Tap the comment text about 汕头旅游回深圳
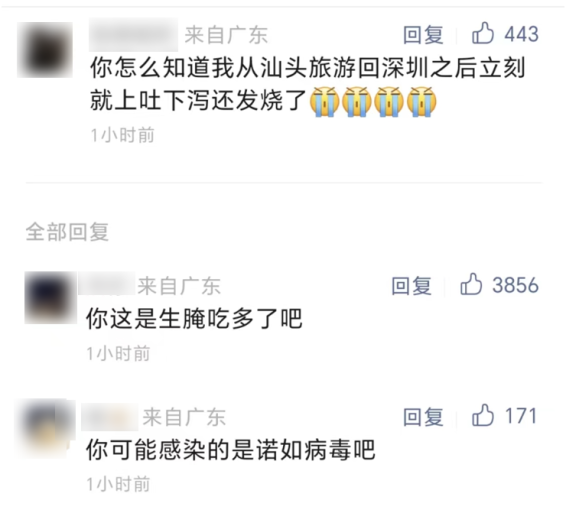This screenshot has height=505, width=566. [307, 84]
